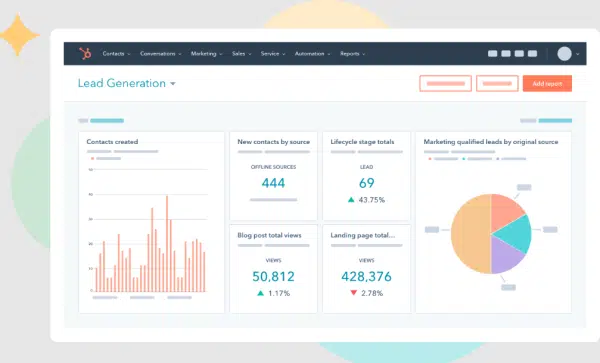The image size is (600, 363).
Task: Click the red down triangle beside 2.78%
Action: tap(354, 293)
